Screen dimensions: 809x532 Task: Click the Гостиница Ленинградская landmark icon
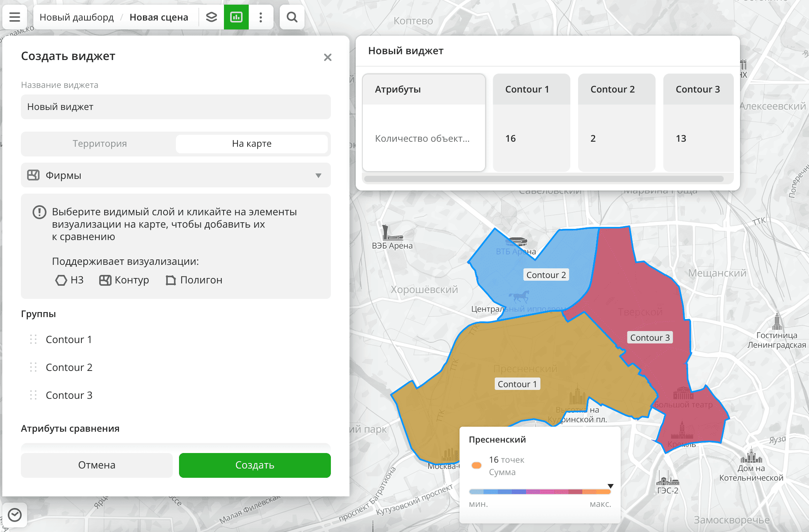pos(777,320)
